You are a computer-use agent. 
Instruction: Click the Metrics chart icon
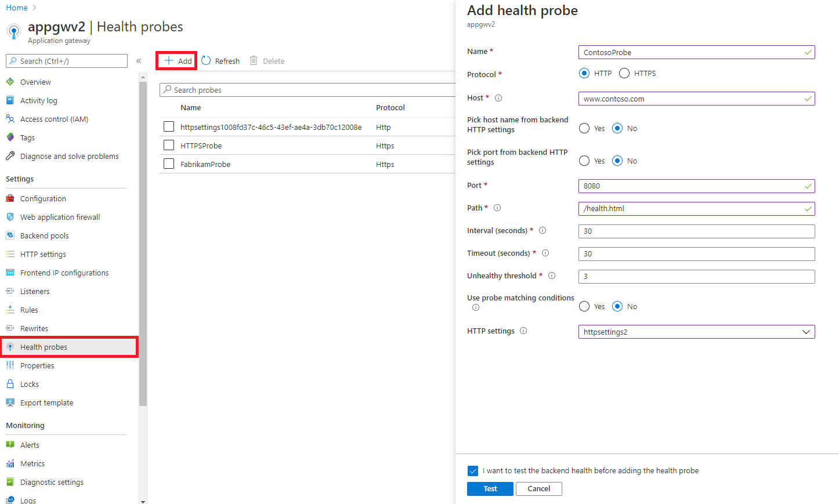[x=10, y=463]
